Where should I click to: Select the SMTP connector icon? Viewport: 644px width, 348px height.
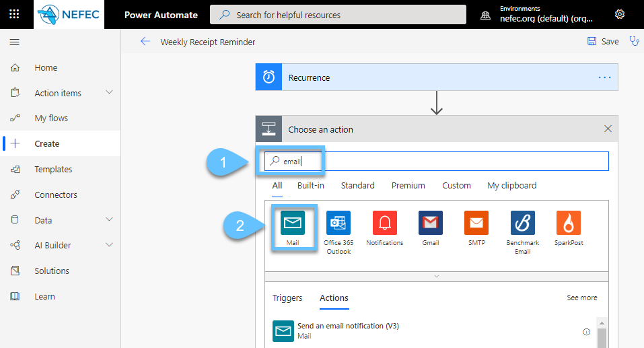pos(476,223)
